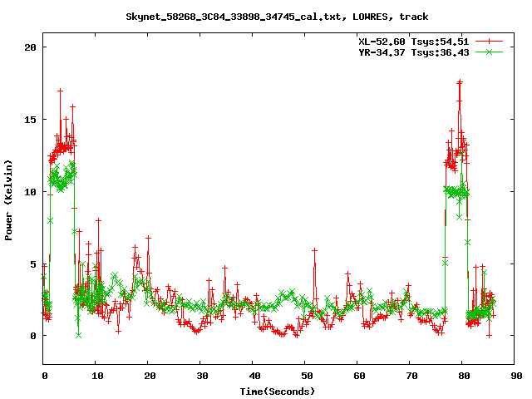This screenshot has width=532, height=399.
Task: Click the y-axis tick label 20
Action: click(30, 47)
